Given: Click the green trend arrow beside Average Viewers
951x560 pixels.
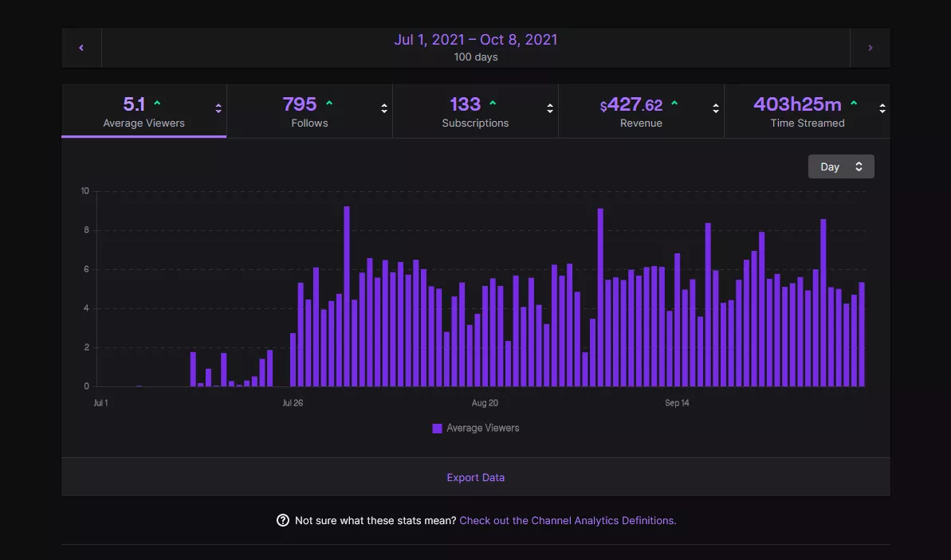Looking at the screenshot, I should 157,104.
